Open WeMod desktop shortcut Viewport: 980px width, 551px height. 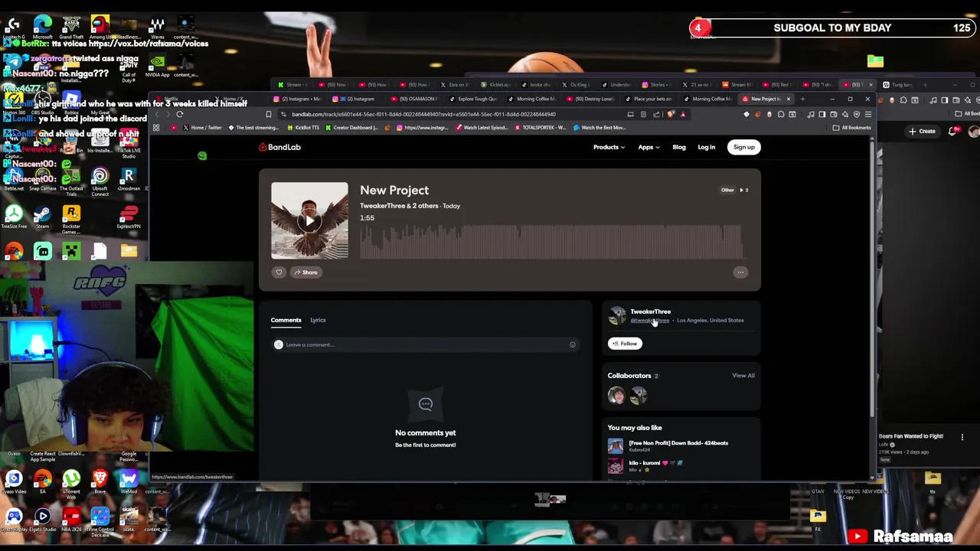pos(129,482)
